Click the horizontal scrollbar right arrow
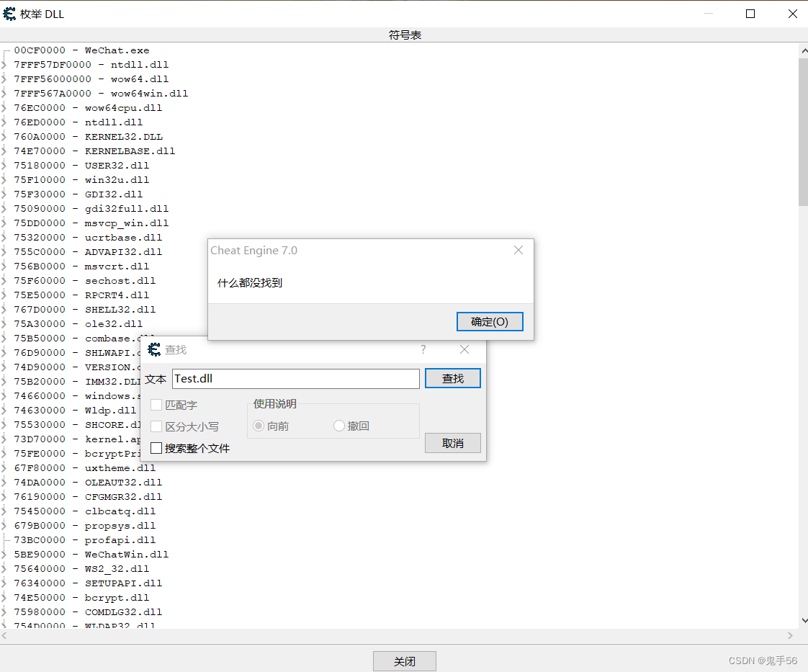This screenshot has width=808, height=672. pos(790,636)
